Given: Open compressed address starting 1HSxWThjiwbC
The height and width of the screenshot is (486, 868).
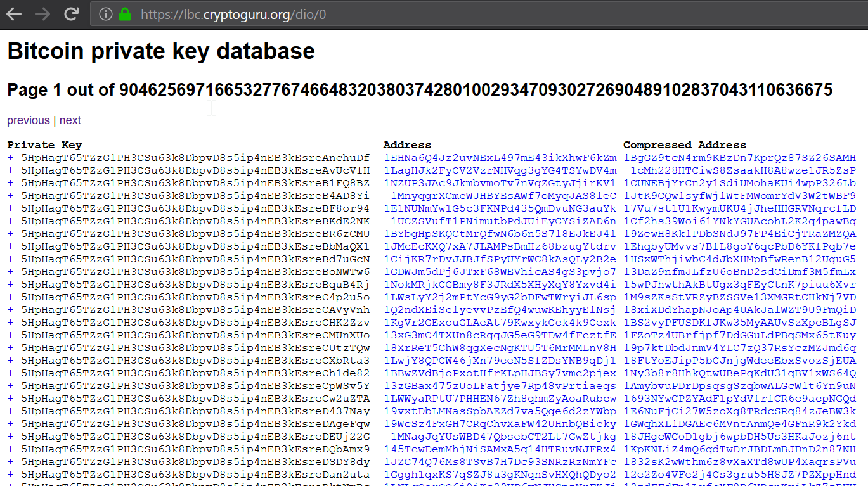Looking at the screenshot, I should 739,259.
